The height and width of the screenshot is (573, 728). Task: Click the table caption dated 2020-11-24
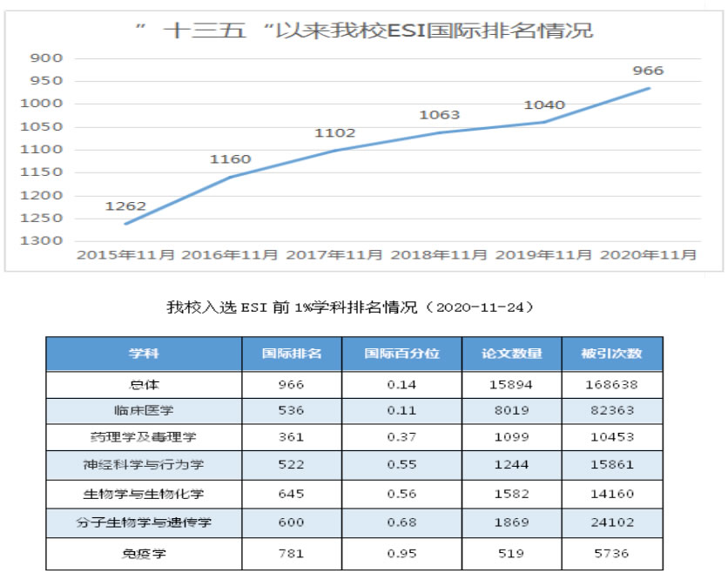[x=351, y=307]
